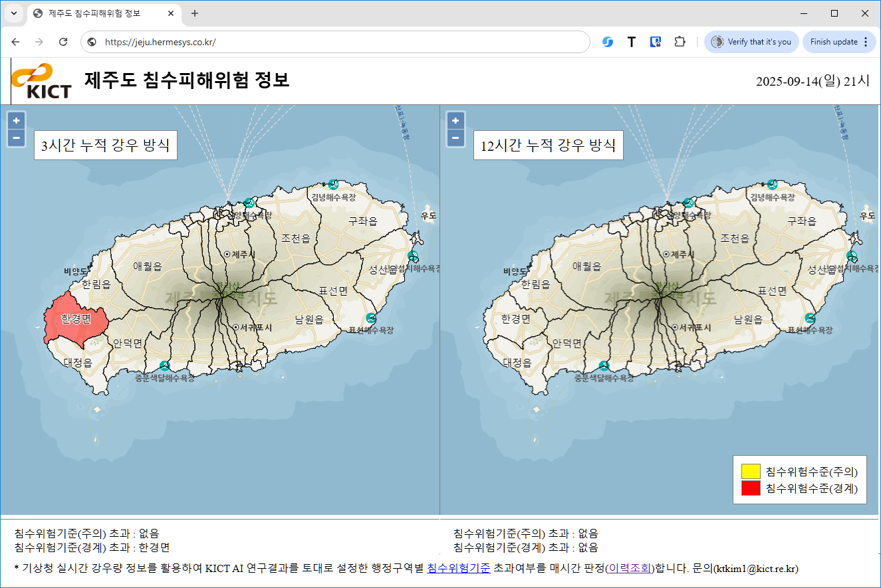Open the Finish update menu
This screenshot has height=588, width=881.
coord(839,42)
